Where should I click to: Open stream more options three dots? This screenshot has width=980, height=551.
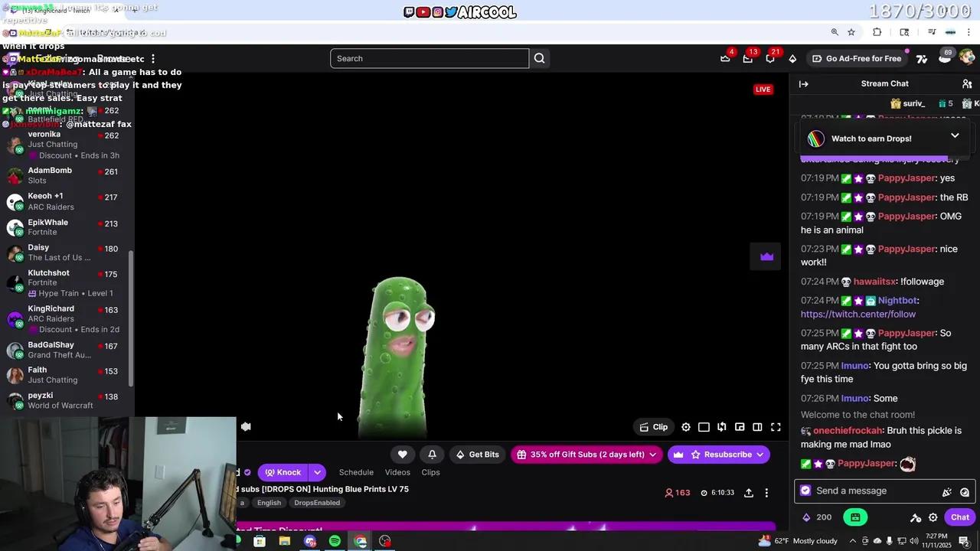[x=766, y=493]
